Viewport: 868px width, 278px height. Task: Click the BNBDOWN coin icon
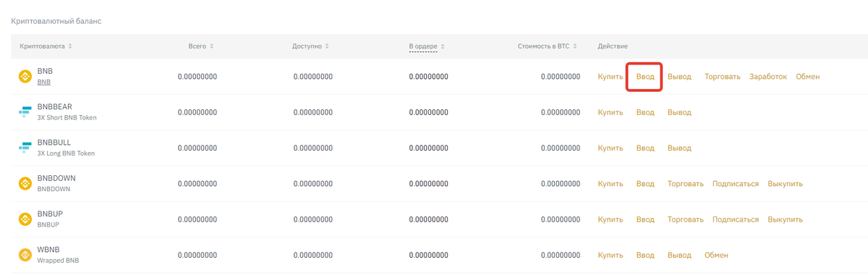(25, 183)
